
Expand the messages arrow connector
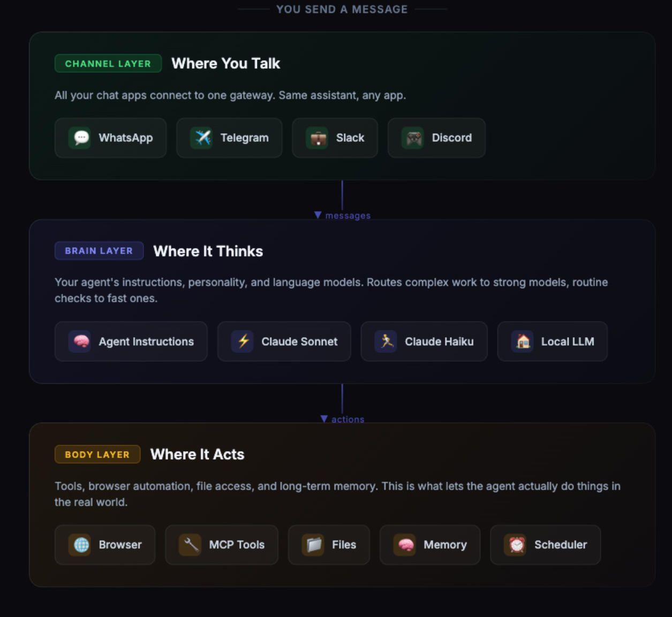point(342,215)
